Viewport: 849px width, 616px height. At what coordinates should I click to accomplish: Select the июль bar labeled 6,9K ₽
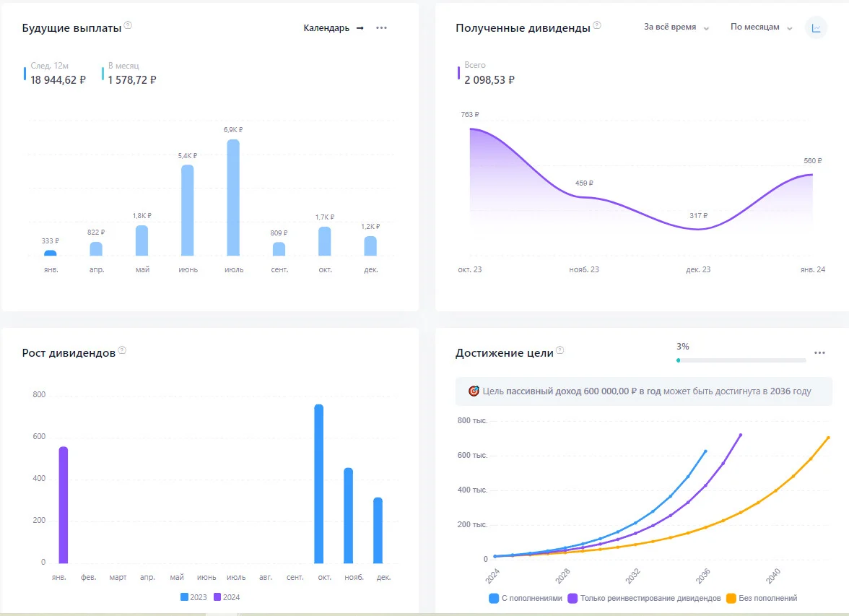[x=233, y=197]
